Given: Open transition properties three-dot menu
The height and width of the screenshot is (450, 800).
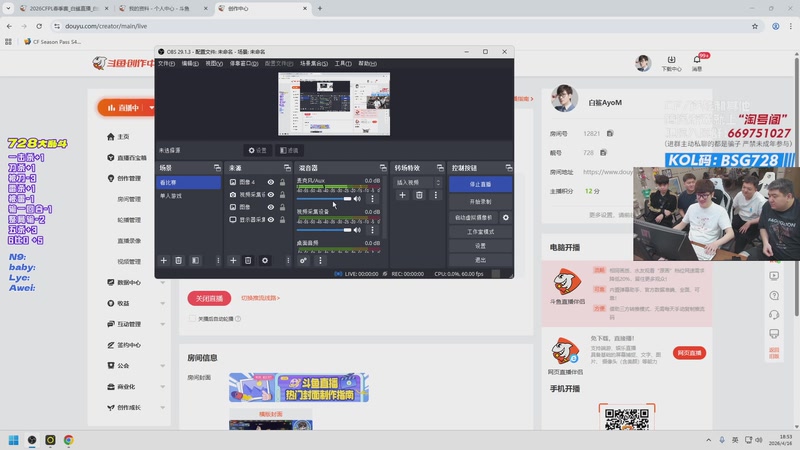Looking at the screenshot, I should tap(436, 195).
